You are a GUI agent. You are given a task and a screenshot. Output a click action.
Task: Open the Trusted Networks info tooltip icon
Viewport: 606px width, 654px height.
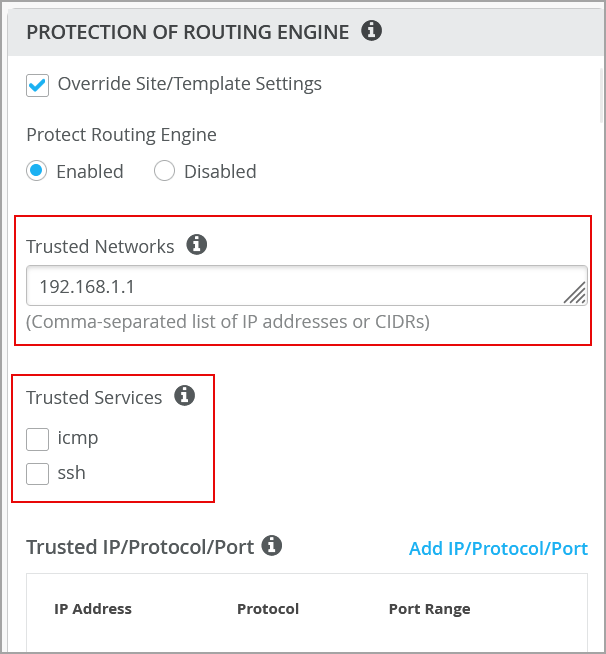point(197,245)
